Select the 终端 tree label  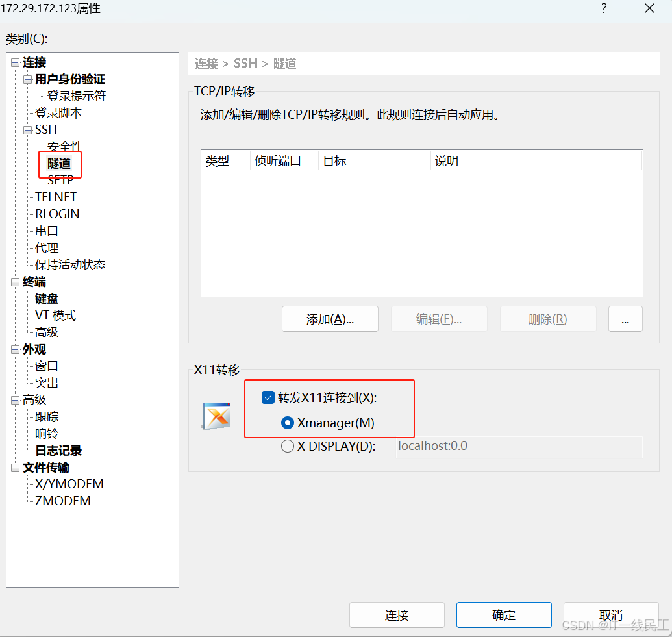click(34, 282)
